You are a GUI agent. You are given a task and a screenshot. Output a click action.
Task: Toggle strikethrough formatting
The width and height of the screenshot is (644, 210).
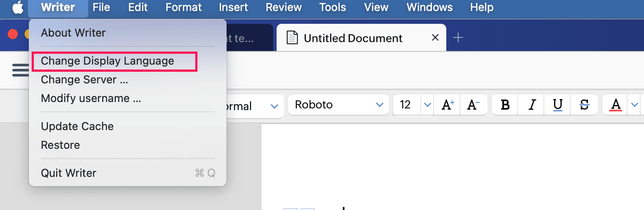tap(584, 105)
